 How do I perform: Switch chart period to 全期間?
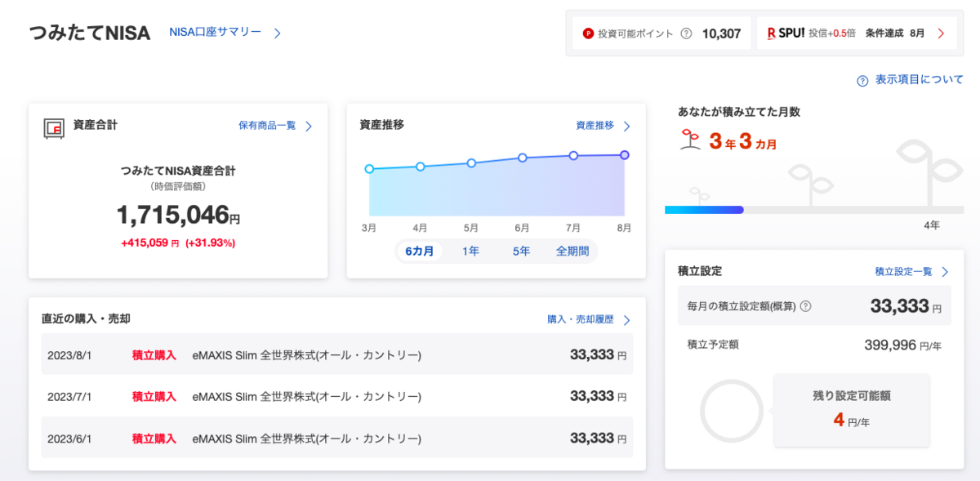coord(572,252)
